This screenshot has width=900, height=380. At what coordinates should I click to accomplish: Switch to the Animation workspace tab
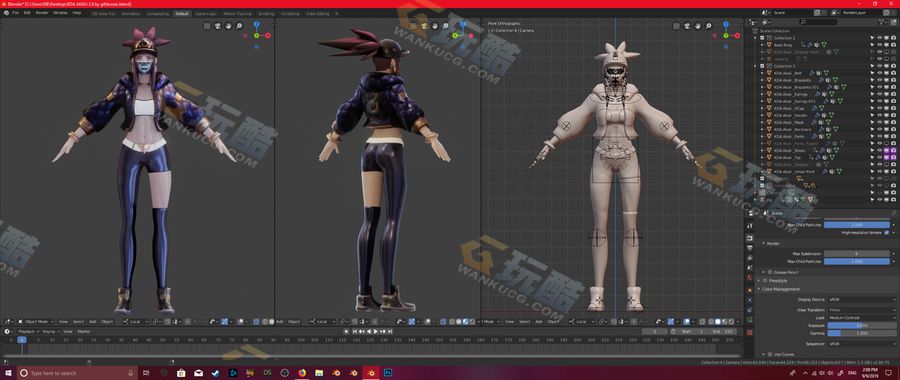(131, 13)
